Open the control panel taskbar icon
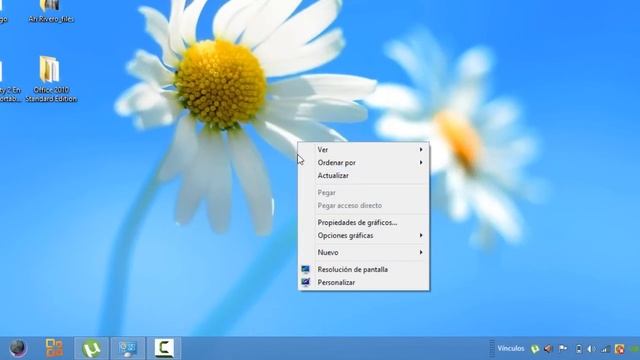The width and height of the screenshot is (640, 360). (x=128, y=348)
